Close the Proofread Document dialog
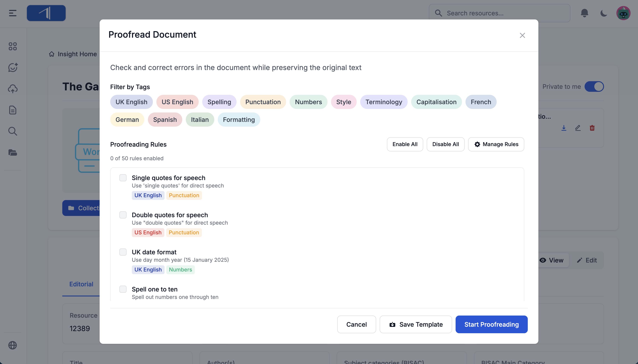638x364 pixels. click(522, 36)
